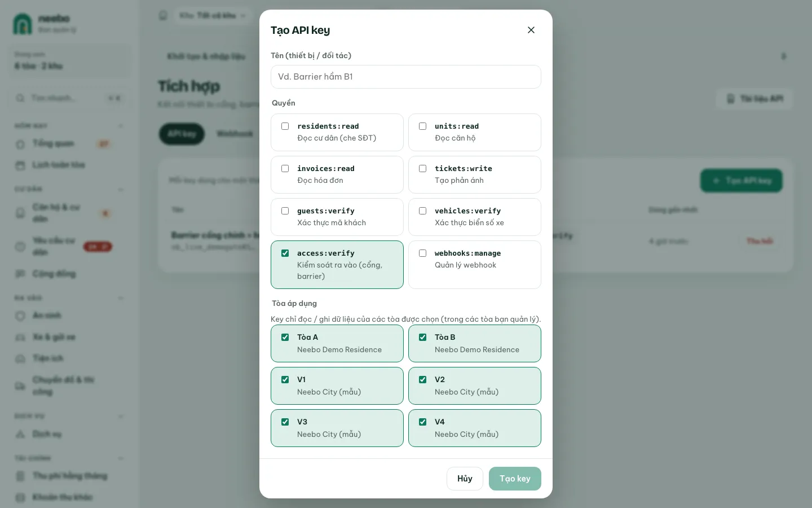Open the Tiện ích sidebar icon
The image size is (812, 508).
[x=20, y=358]
